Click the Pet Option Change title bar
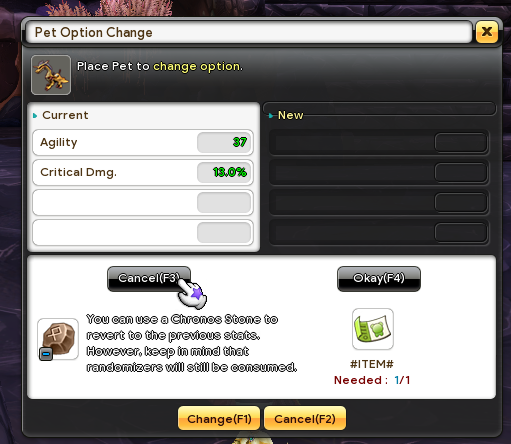The height and width of the screenshot is (444, 511). tap(249, 32)
